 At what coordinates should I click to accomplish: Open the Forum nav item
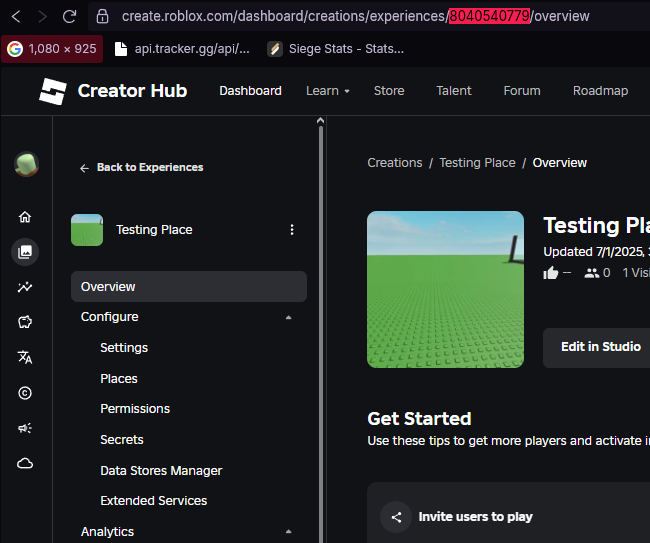pos(522,91)
